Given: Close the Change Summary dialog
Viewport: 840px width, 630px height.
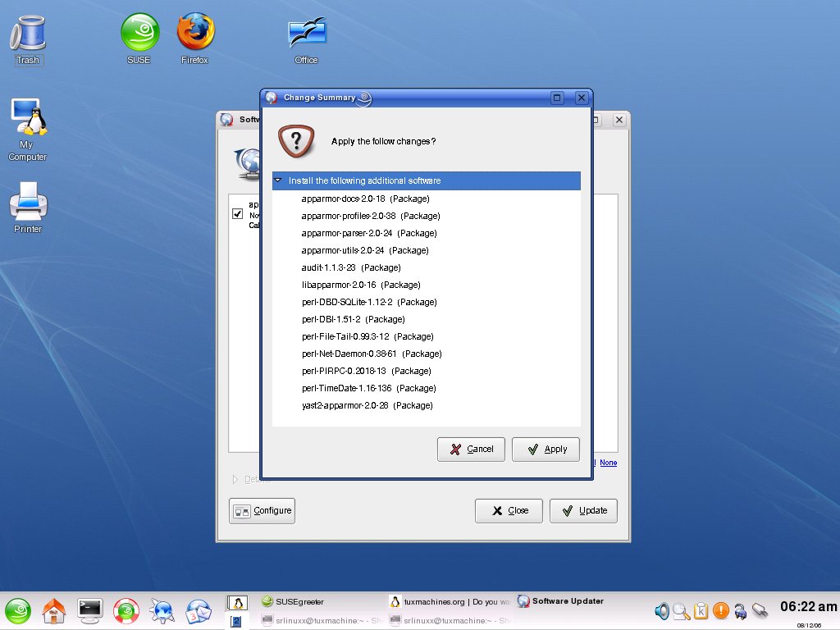Looking at the screenshot, I should coord(582,98).
